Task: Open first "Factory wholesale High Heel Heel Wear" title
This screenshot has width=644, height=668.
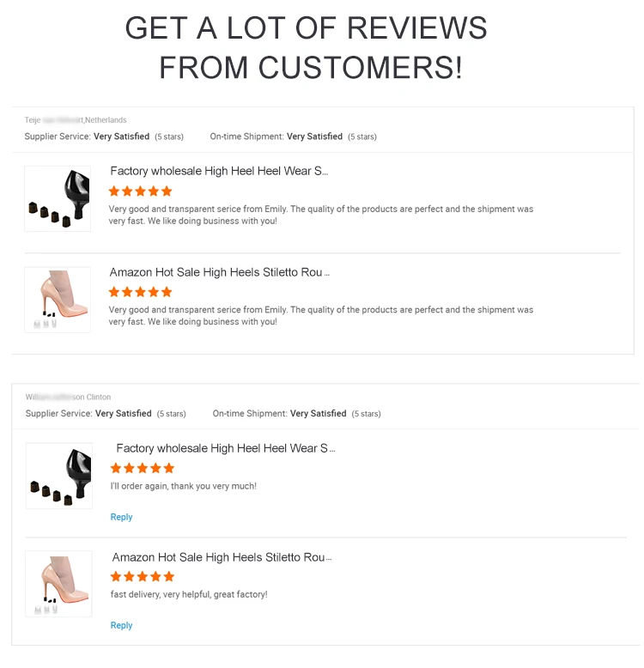Action: tap(219, 171)
